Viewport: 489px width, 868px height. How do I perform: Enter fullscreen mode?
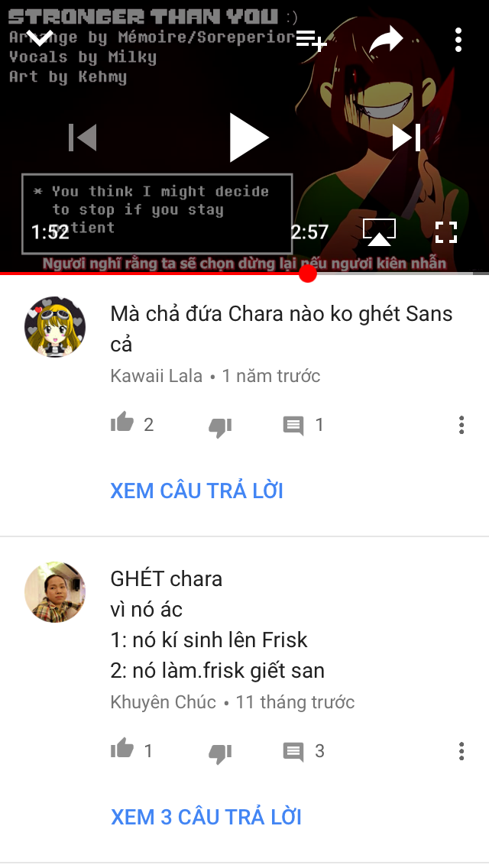[x=445, y=232]
